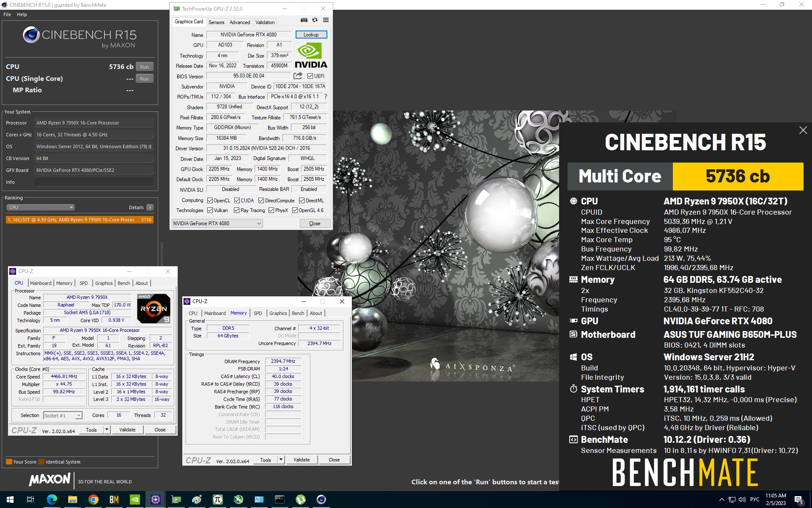Open the Command Prompt taskbar icon

pos(280,500)
